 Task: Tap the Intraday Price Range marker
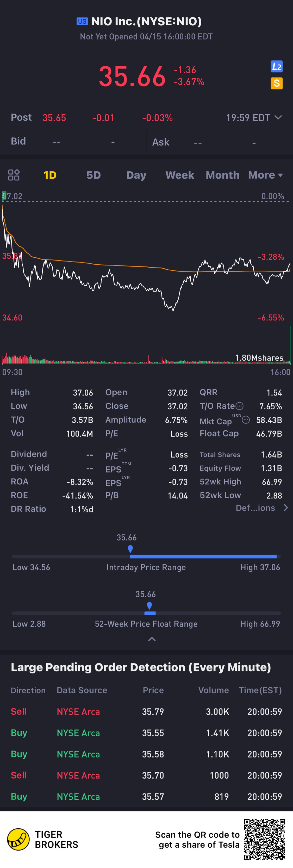point(130,549)
